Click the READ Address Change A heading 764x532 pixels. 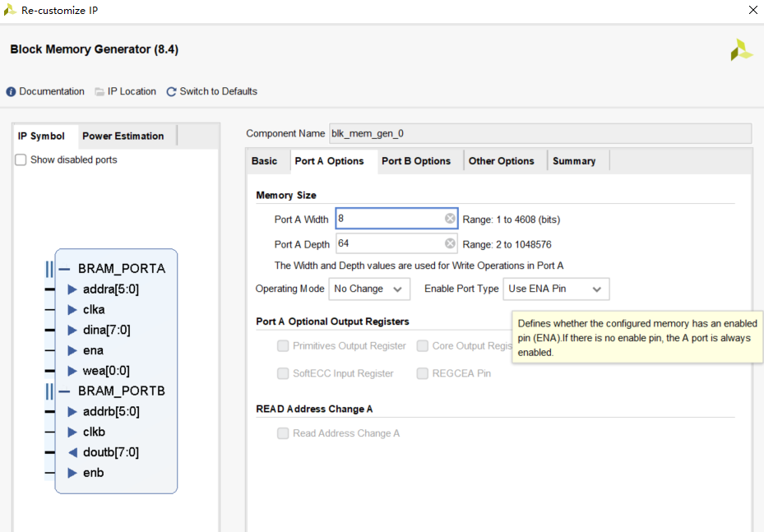coord(314,409)
